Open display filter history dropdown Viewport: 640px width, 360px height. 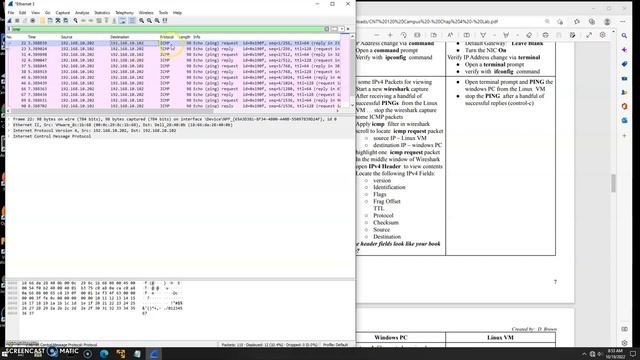[x=342, y=29]
